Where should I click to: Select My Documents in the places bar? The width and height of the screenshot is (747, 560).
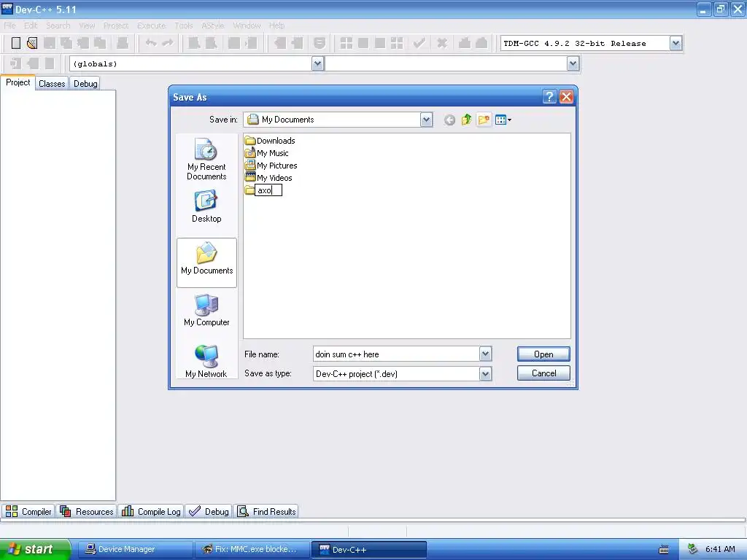coord(206,262)
